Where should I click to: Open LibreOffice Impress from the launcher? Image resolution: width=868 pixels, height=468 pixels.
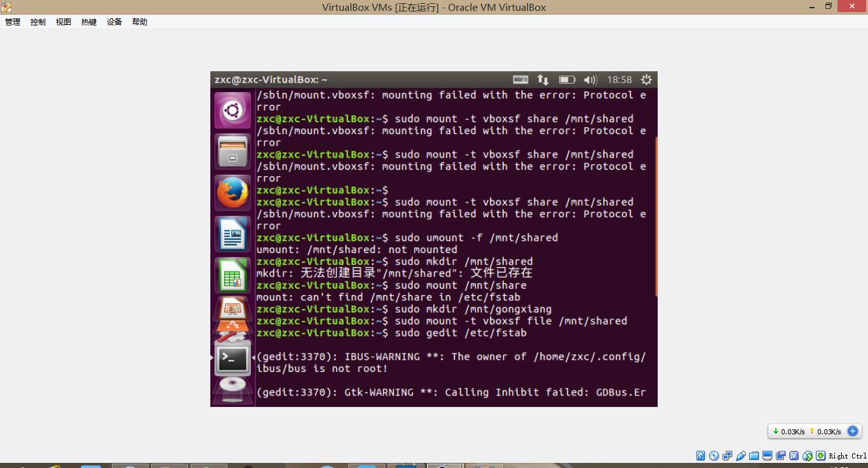click(x=233, y=308)
